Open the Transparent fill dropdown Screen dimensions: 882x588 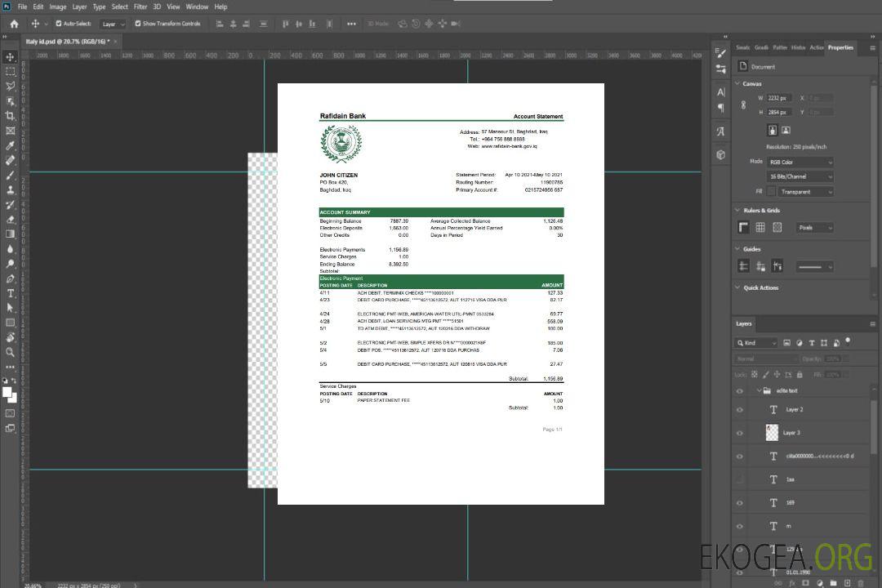click(x=805, y=192)
